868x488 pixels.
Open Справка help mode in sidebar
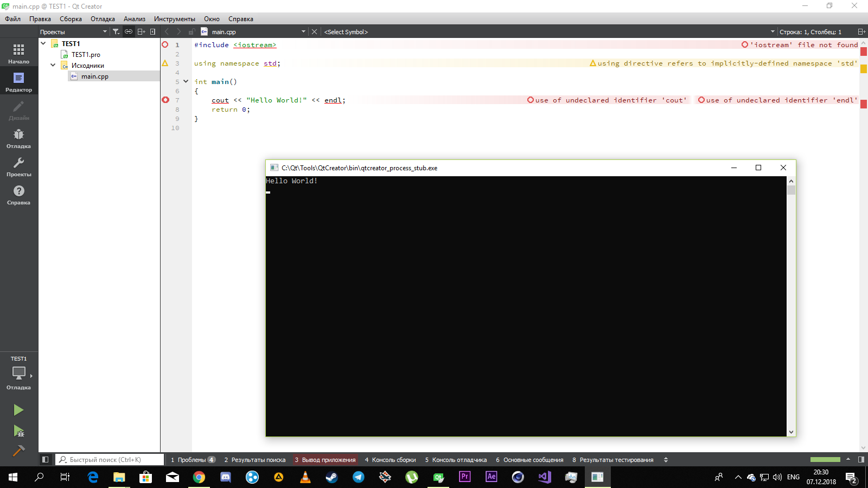(18, 194)
